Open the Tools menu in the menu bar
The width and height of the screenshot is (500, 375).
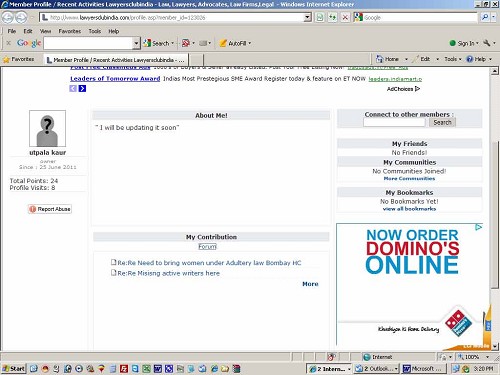95,31
